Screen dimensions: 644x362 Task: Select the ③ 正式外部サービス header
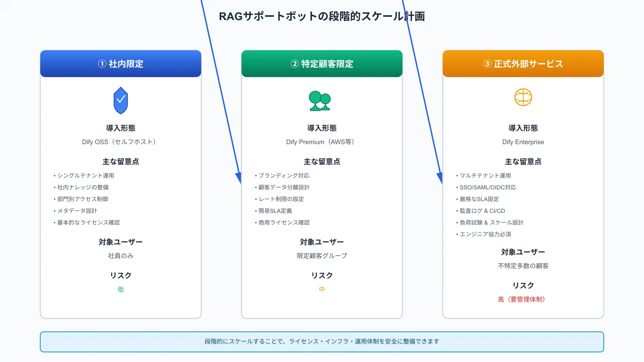pos(523,64)
